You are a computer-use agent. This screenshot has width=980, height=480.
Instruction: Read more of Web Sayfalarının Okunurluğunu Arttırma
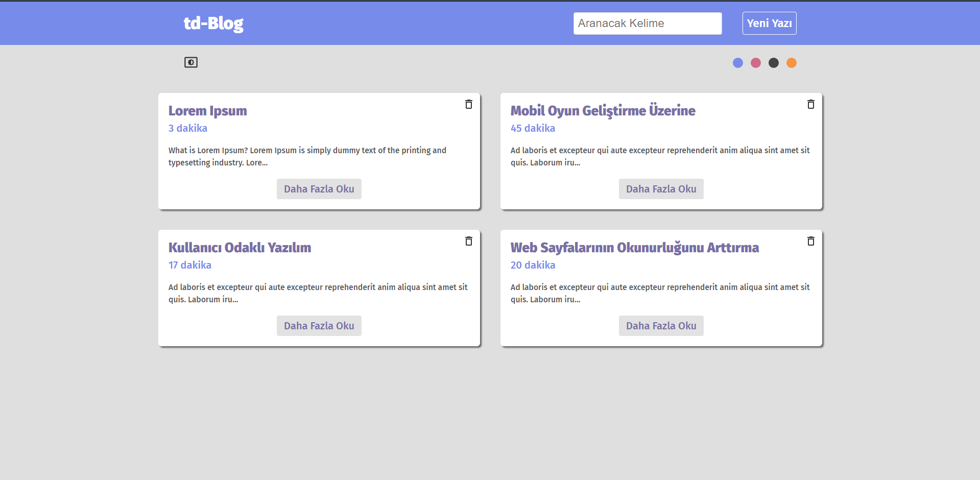[661, 326]
